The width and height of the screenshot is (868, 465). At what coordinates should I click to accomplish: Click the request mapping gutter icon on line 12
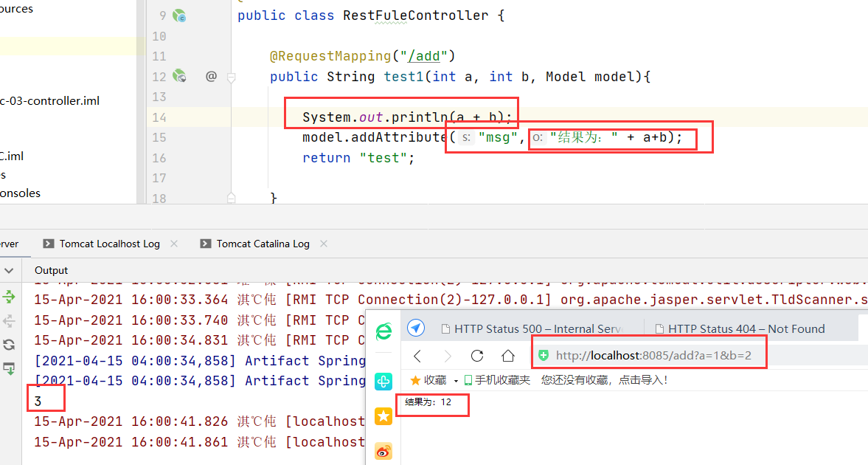[179, 76]
